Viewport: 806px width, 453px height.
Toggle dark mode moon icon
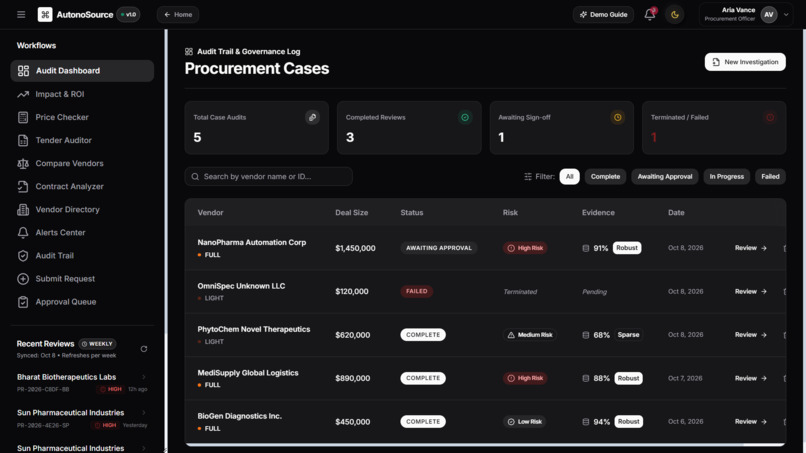674,15
